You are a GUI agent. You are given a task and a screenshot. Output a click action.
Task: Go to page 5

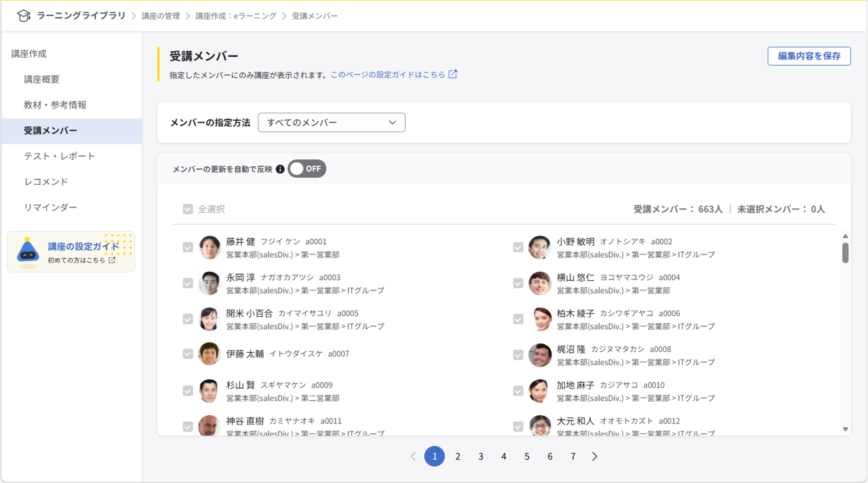point(527,457)
